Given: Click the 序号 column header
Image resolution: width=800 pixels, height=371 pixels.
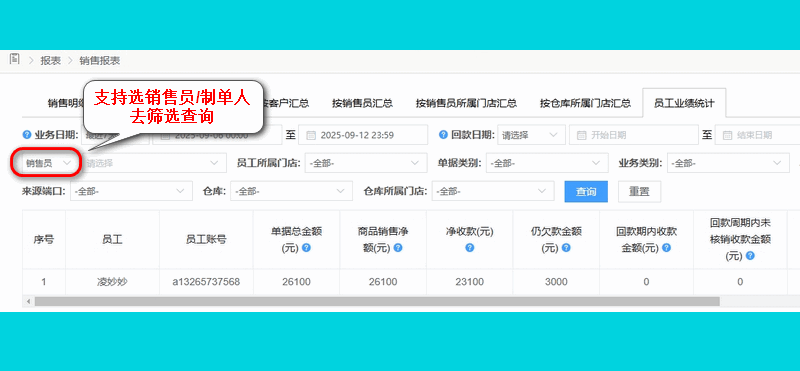Looking at the screenshot, I should (44, 239).
